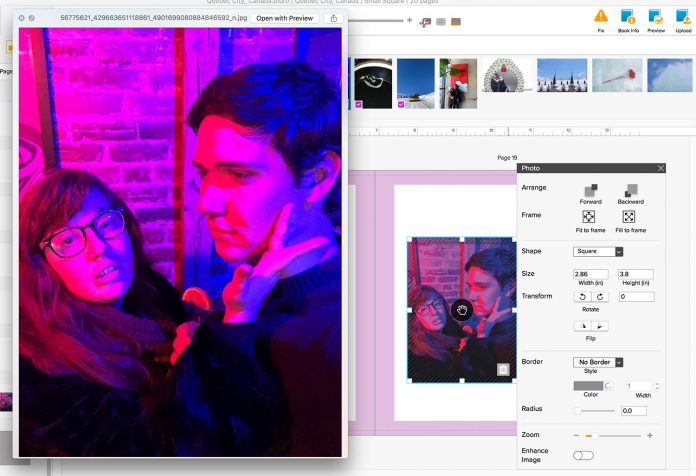Select the castle spires thumbnail

pyautogui.click(x=562, y=75)
